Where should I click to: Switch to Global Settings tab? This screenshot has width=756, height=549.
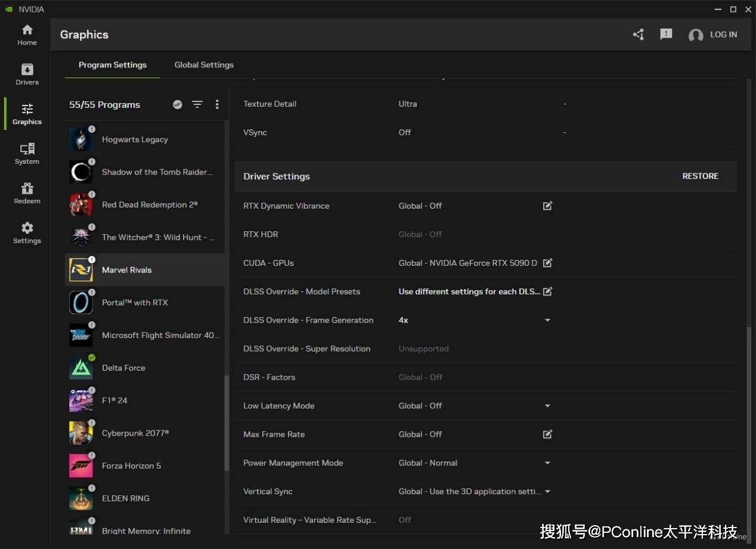(204, 65)
